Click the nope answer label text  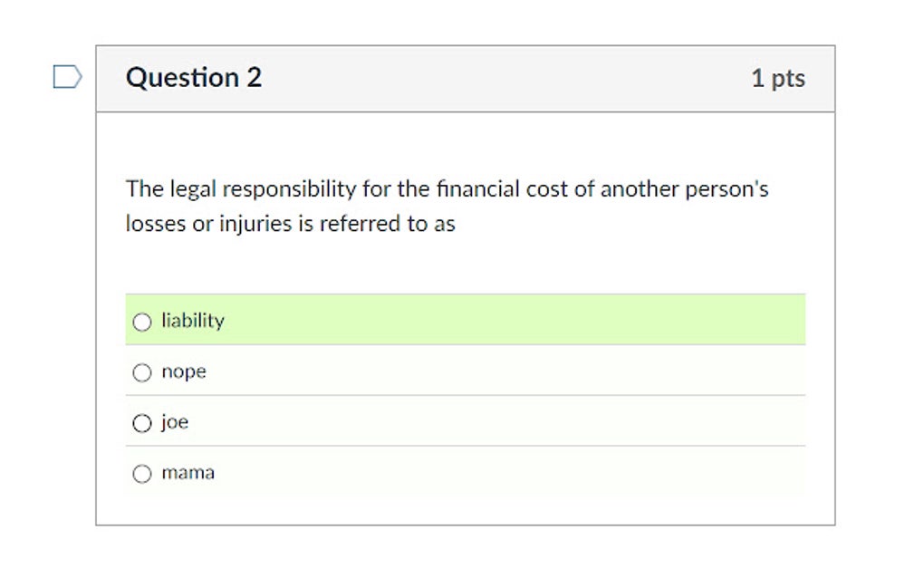[x=184, y=371]
